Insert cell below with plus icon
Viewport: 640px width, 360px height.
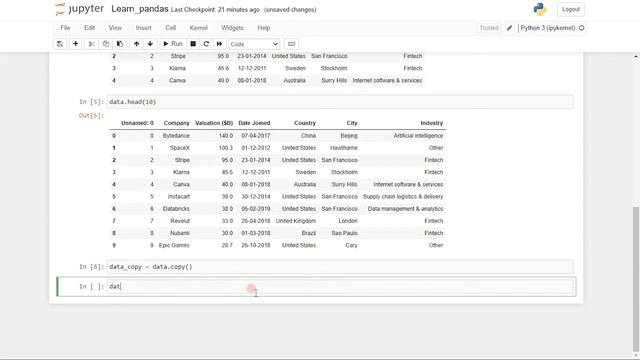coord(76,44)
